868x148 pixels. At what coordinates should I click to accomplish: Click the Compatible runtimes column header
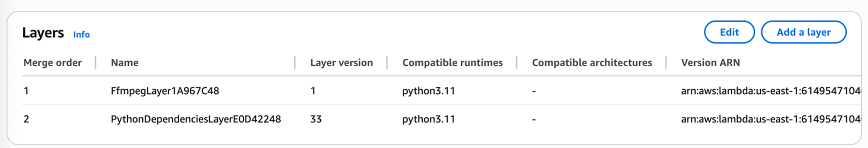point(452,63)
